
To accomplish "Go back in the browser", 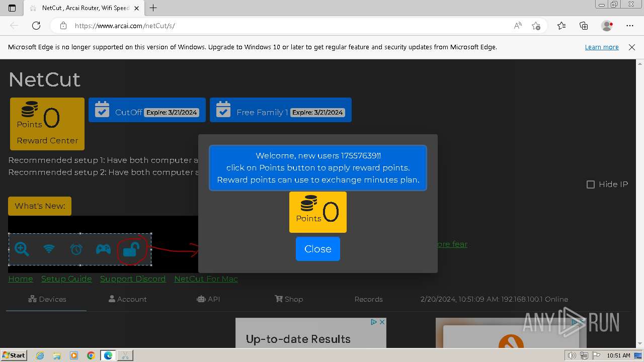I will click(14, 26).
